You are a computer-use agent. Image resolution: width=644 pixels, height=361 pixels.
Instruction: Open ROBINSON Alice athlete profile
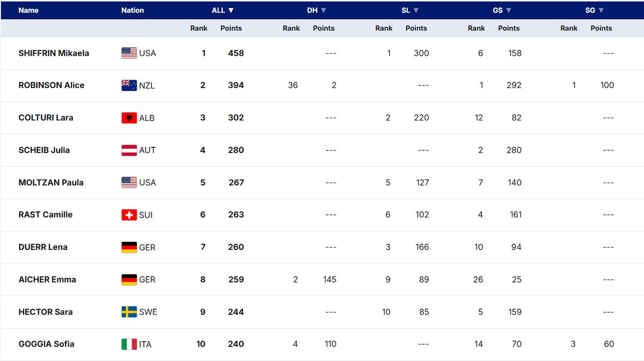click(x=52, y=85)
